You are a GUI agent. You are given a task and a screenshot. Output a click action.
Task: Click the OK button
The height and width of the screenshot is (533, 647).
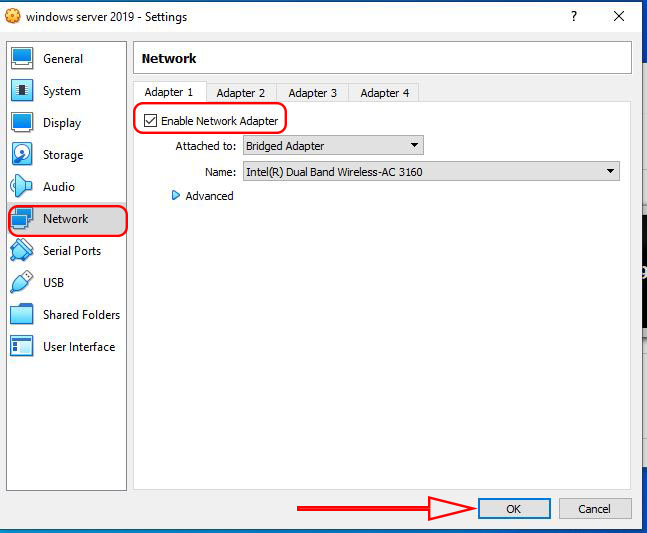514,509
